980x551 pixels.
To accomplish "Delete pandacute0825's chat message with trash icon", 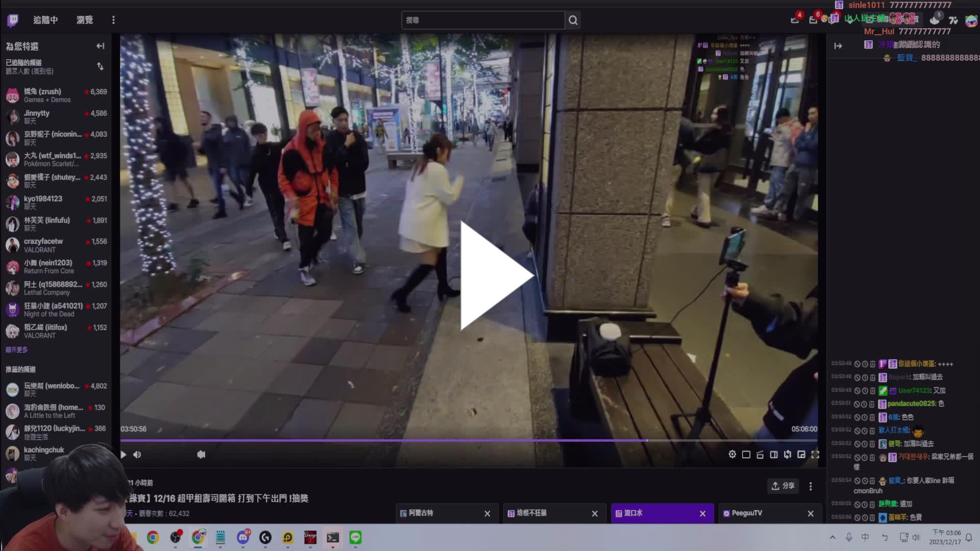I will tap(873, 404).
